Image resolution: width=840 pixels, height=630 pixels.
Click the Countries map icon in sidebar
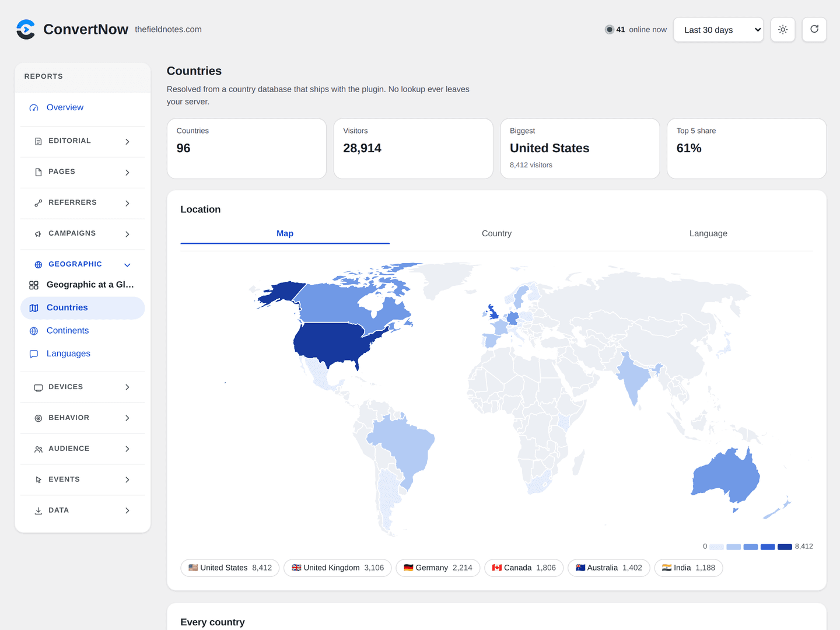coord(34,308)
